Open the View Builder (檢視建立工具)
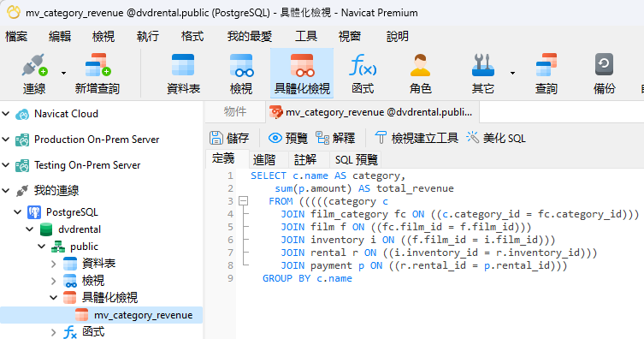The image size is (644, 339). (x=417, y=138)
